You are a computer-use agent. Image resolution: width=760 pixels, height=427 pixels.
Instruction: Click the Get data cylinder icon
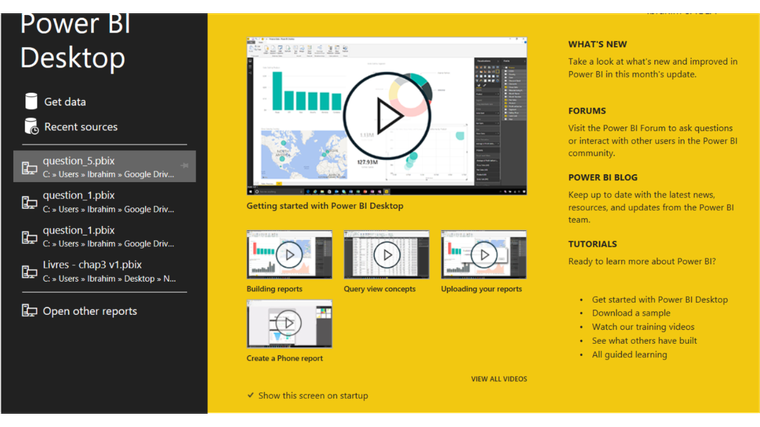pos(31,101)
